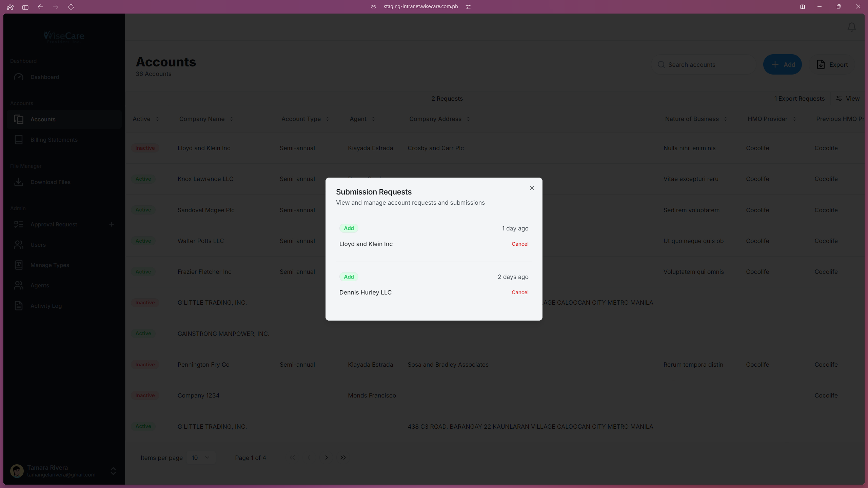Toggle sorting on the Agent column
The width and height of the screenshot is (868, 488).
point(373,119)
